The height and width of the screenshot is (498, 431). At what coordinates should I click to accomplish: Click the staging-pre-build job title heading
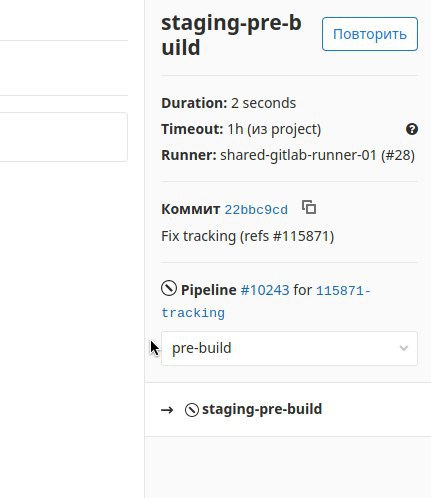231,35
